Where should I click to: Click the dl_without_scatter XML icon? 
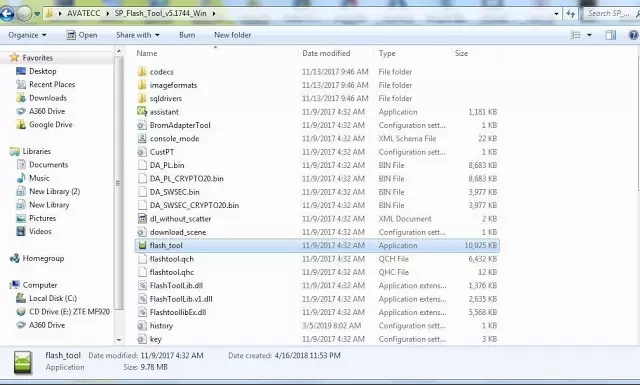142,218
